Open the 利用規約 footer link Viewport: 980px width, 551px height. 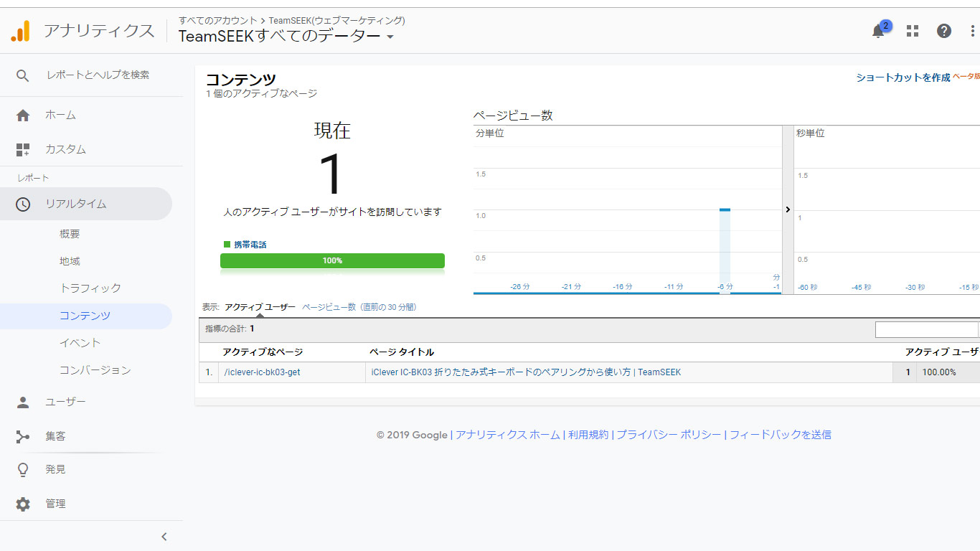(588, 435)
